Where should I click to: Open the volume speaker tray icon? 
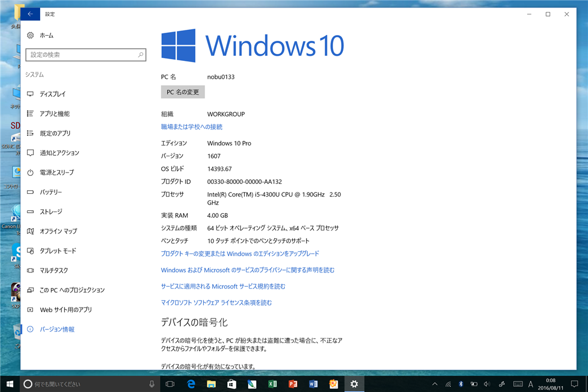[x=487, y=384]
